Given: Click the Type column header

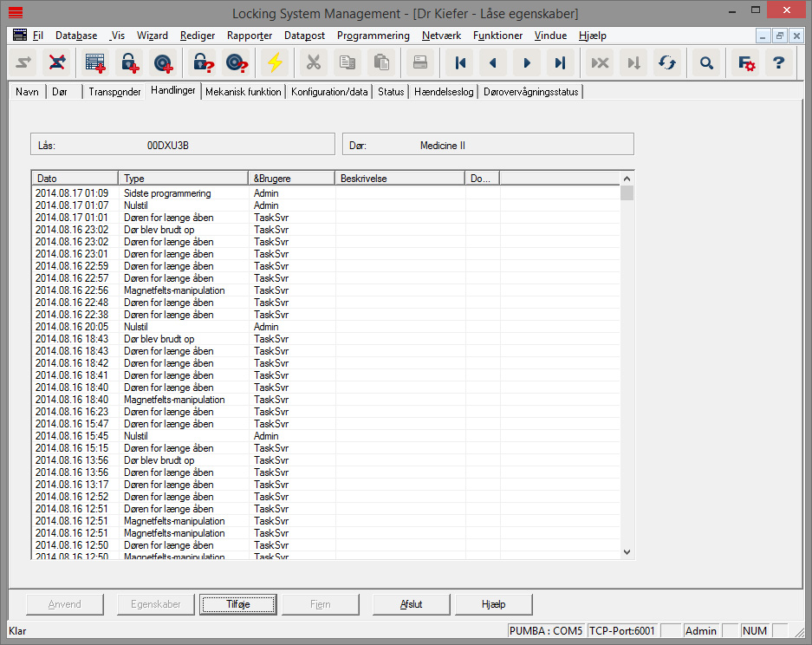Looking at the screenshot, I should [x=183, y=179].
